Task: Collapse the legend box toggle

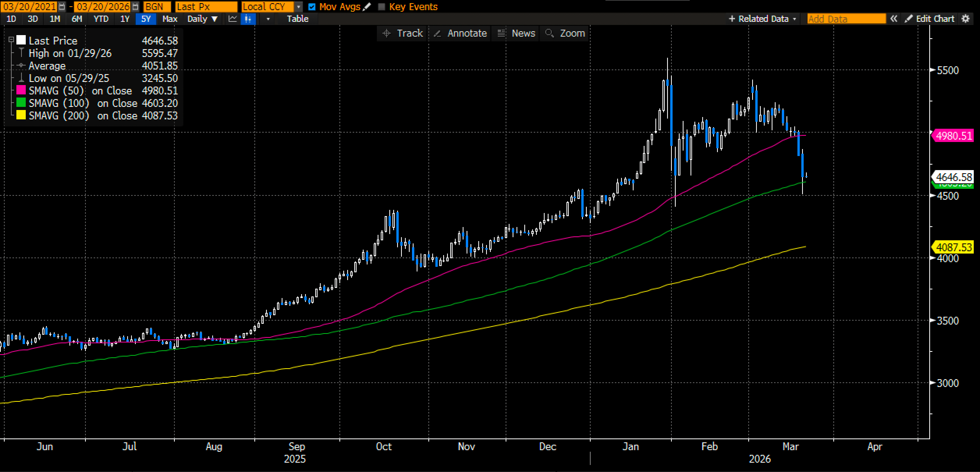Action: point(11,40)
